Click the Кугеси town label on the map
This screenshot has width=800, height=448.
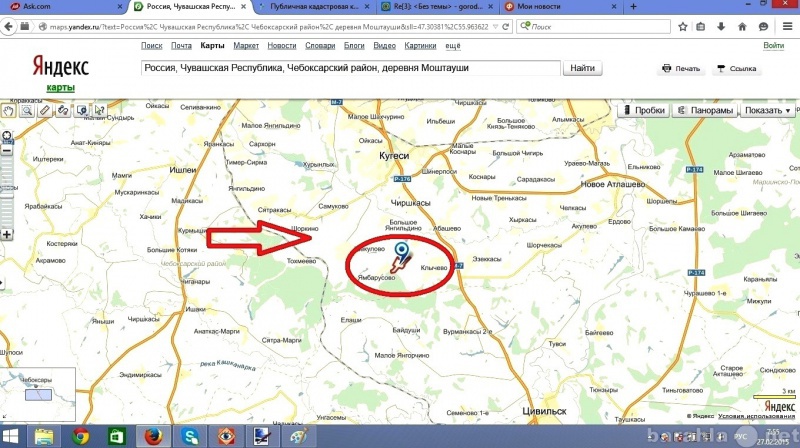point(394,156)
